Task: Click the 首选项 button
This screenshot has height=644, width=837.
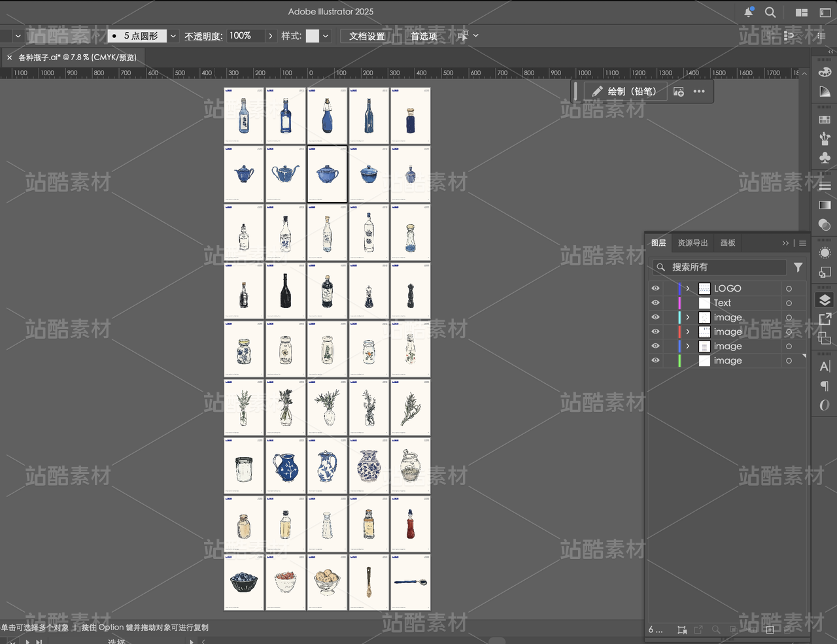Action: 424,36
